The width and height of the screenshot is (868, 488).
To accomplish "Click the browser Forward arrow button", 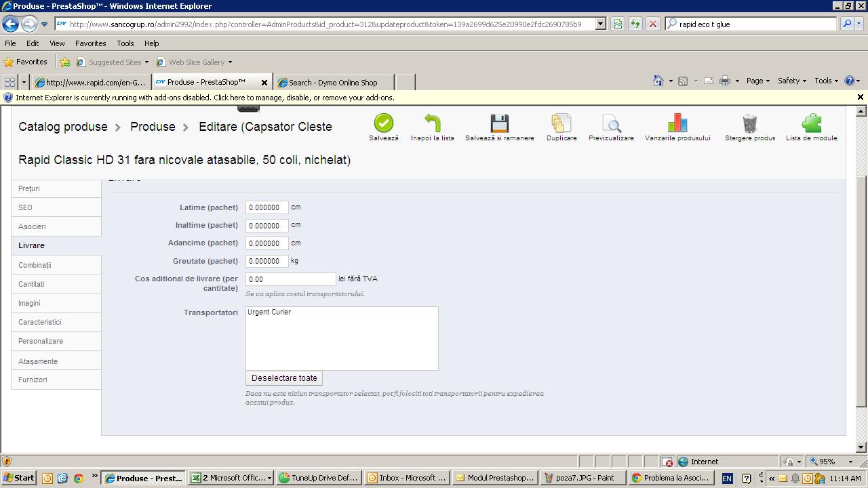I will tap(29, 24).
